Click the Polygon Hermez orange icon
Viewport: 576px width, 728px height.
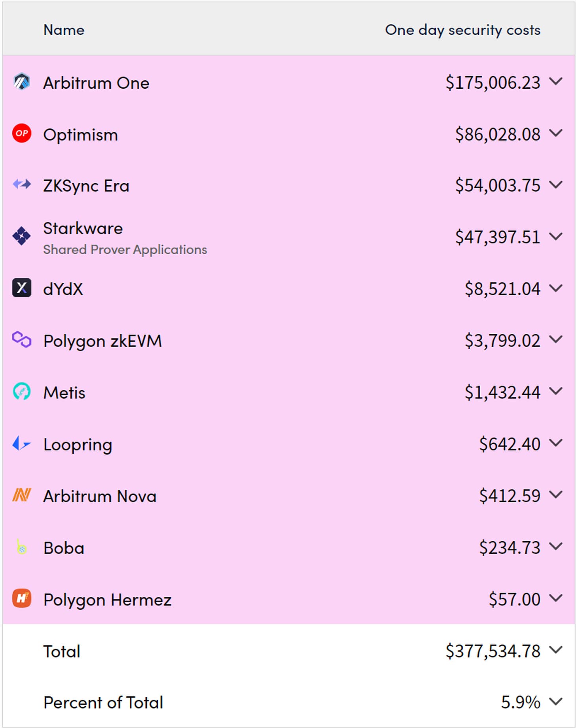(x=22, y=599)
